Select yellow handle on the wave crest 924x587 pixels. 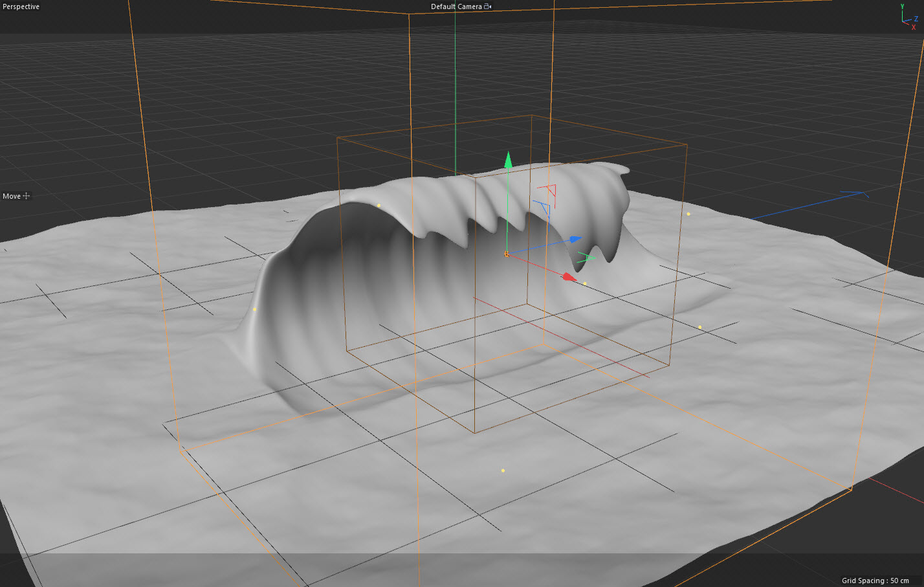pyautogui.click(x=379, y=206)
